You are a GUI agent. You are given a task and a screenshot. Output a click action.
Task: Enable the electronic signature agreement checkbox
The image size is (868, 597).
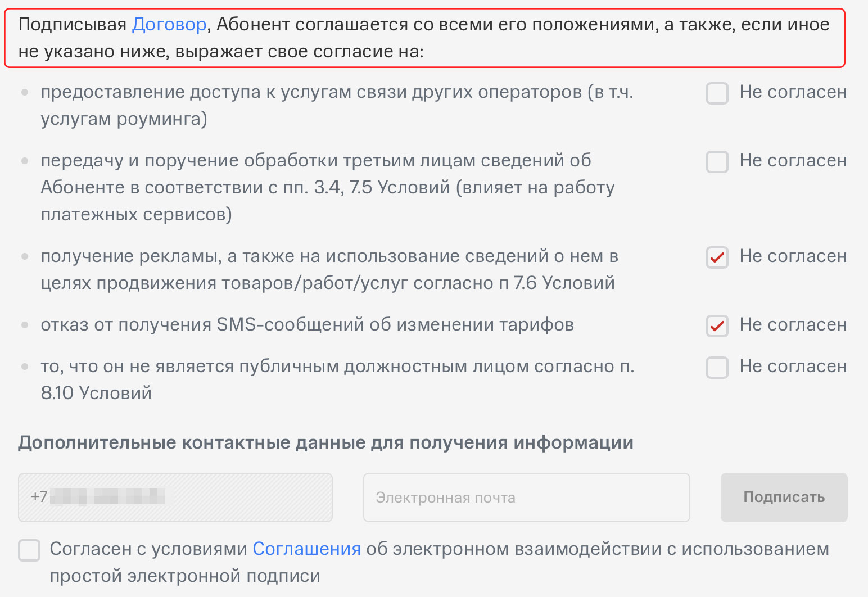(x=29, y=550)
